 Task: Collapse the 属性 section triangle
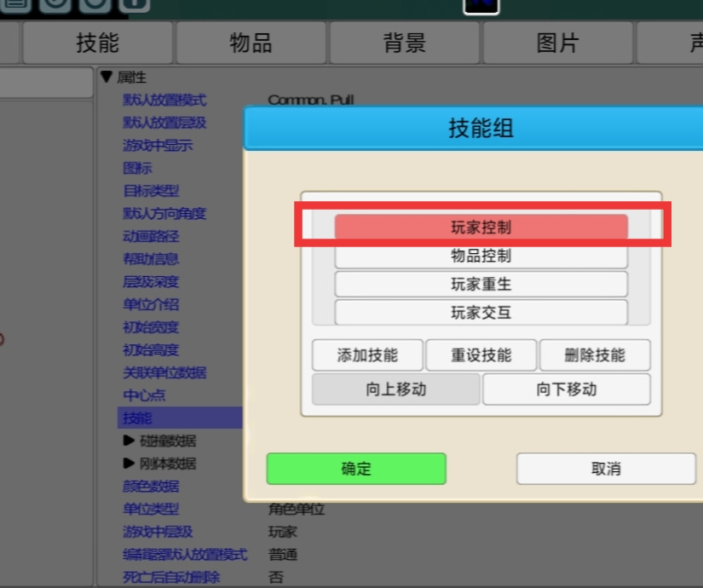[x=107, y=76]
